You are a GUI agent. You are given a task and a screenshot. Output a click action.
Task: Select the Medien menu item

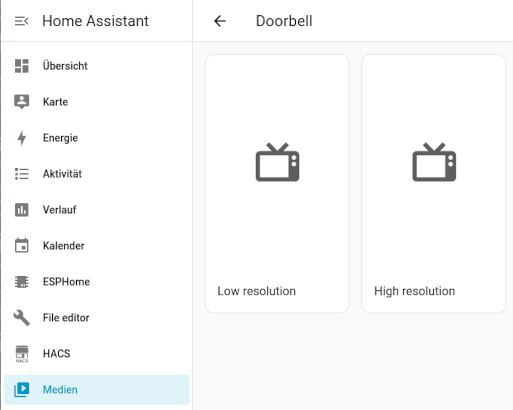[97, 390]
